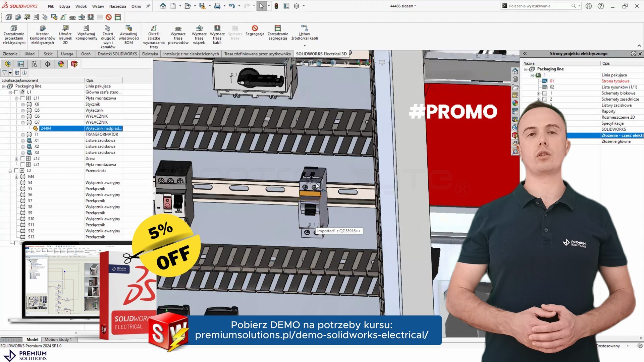This screenshot has height=362, width=644.
Task: Open Zarządzanie segregacją tool
Action: [277, 33]
